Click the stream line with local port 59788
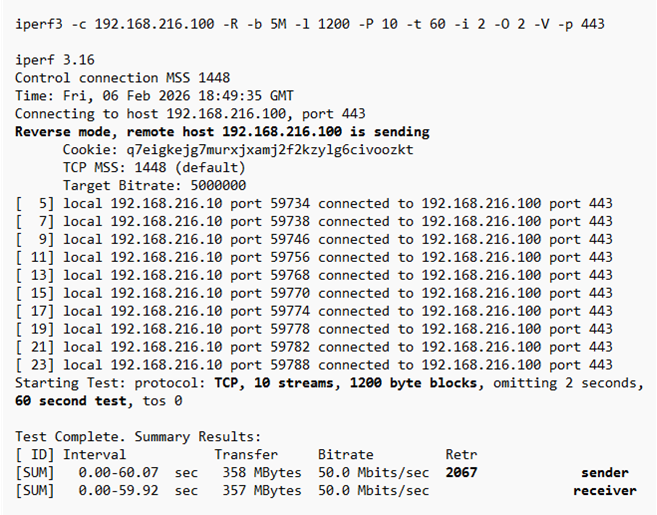This screenshot has width=657, height=515. [x=314, y=365]
